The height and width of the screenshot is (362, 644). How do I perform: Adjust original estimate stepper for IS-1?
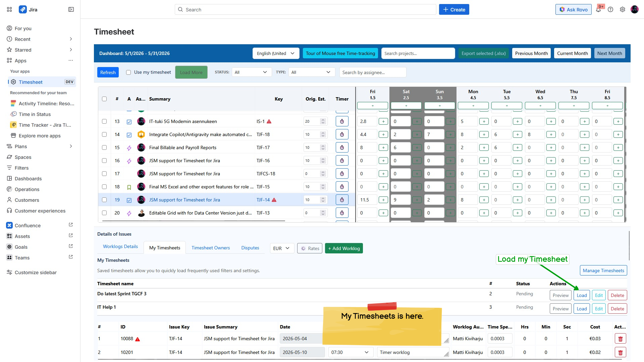point(323,121)
